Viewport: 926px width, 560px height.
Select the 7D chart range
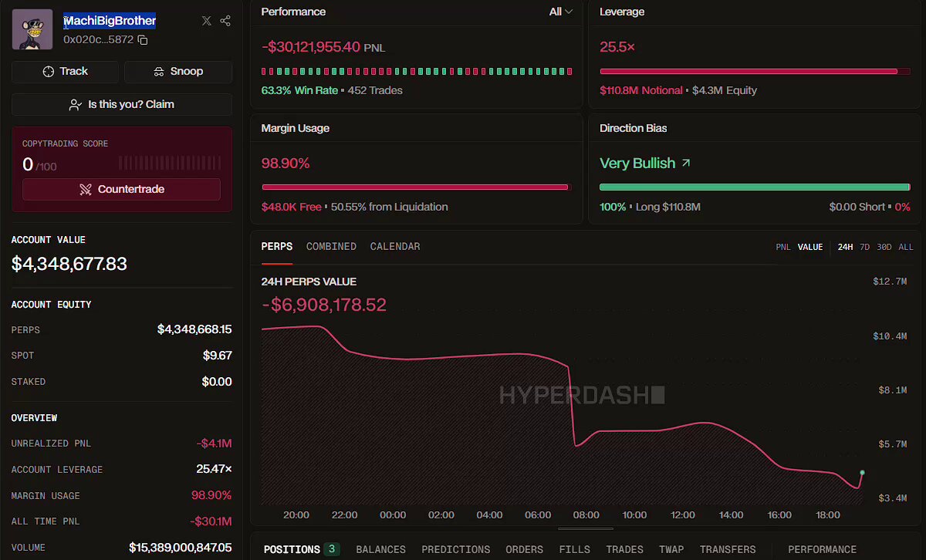tap(865, 247)
